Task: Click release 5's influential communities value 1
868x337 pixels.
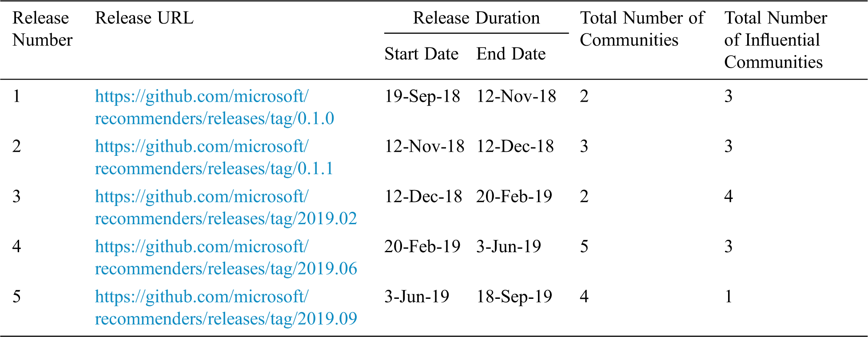Action: click(729, 297)
